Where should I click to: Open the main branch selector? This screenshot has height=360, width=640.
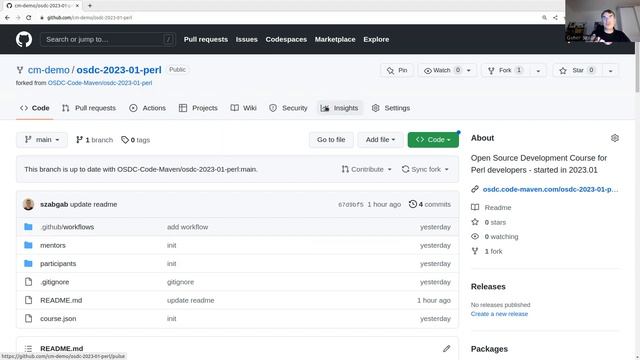(x=42, y=140)
